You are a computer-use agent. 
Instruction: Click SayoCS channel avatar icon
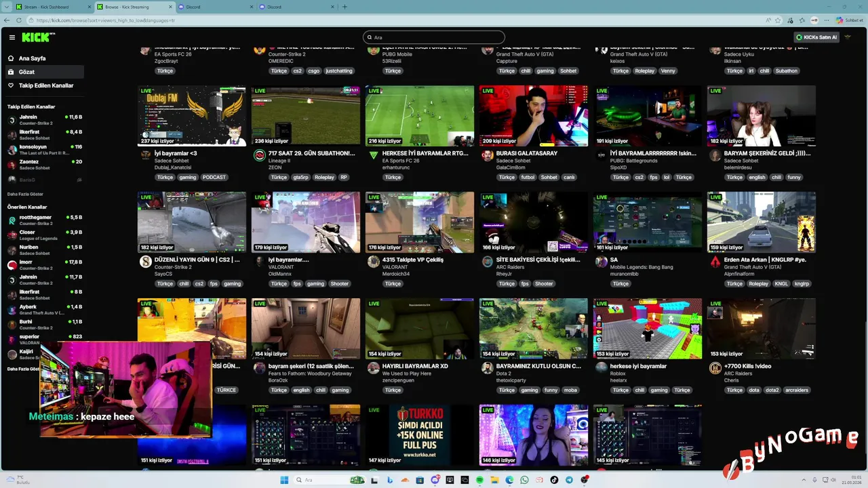point(145,262)
